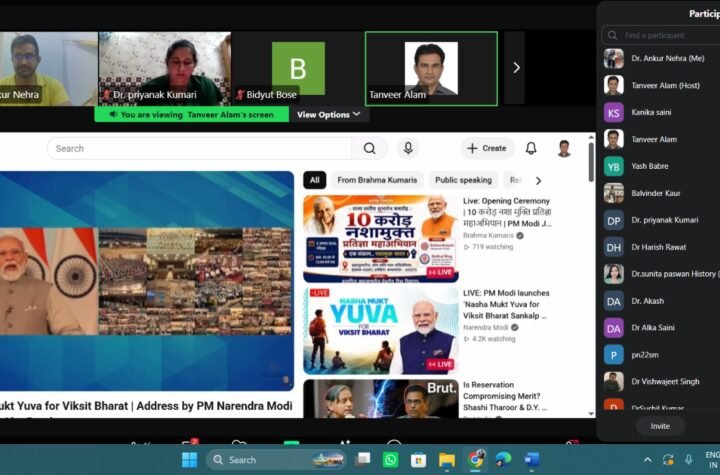The width and height of the screenshot is (720, 475).
Task: Select Tanveer Alam video tile
Action: [431, 69]
